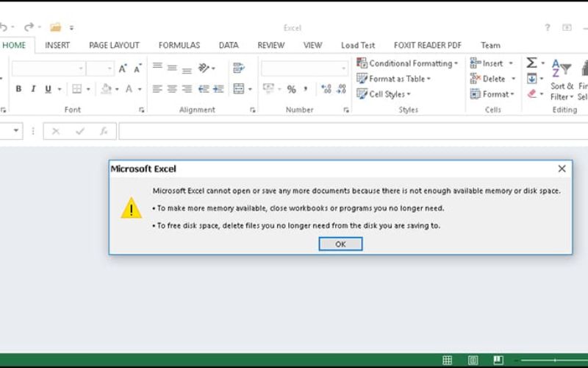Screen dimensions: 588x368
Task: Open Cell Styles gallery
Action: (384, 94)
